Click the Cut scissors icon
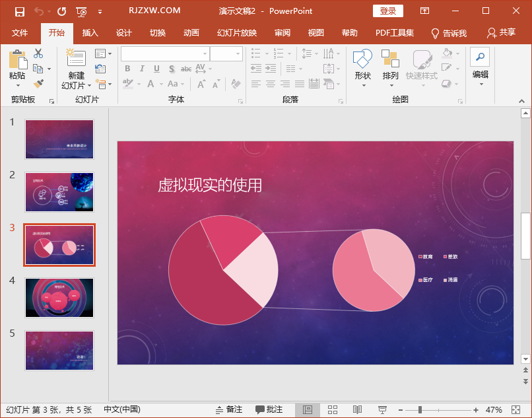Viewport: 532px width, 418px height. [38, 53]
